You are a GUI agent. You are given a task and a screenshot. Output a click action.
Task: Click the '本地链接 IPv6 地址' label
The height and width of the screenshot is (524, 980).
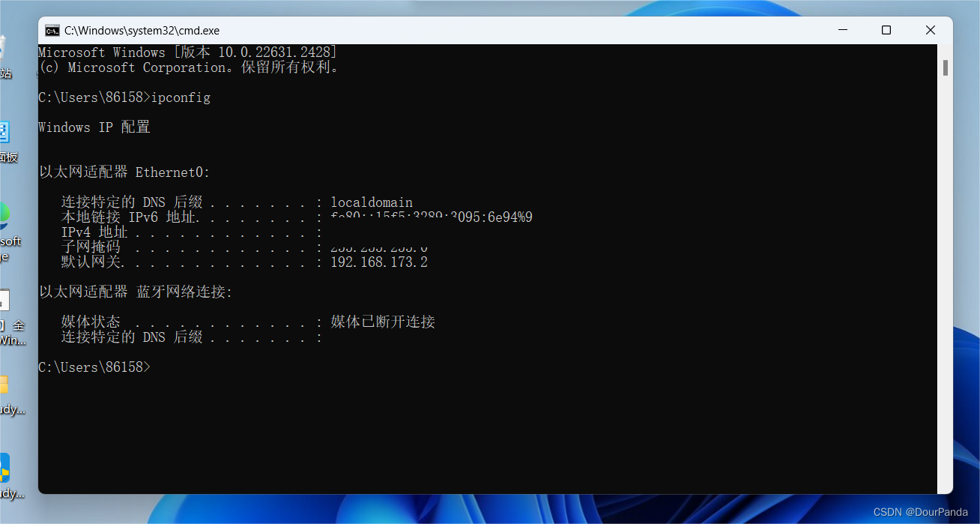[128, 217]
